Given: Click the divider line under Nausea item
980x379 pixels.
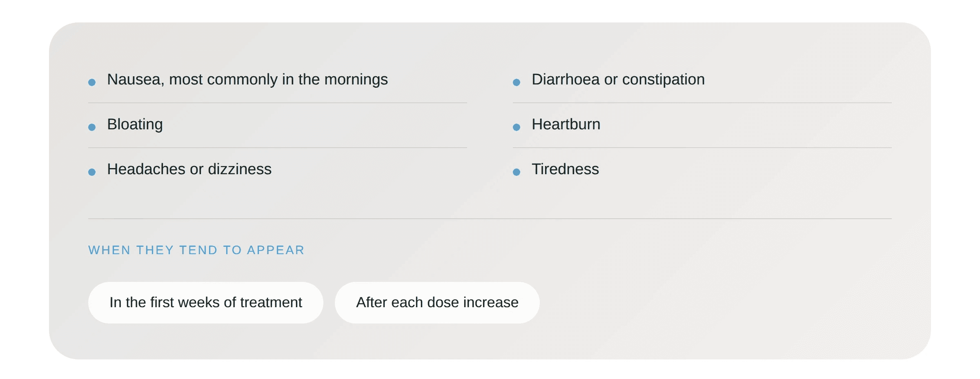Looking at the screenshot, I should click(x=278, y=103).
